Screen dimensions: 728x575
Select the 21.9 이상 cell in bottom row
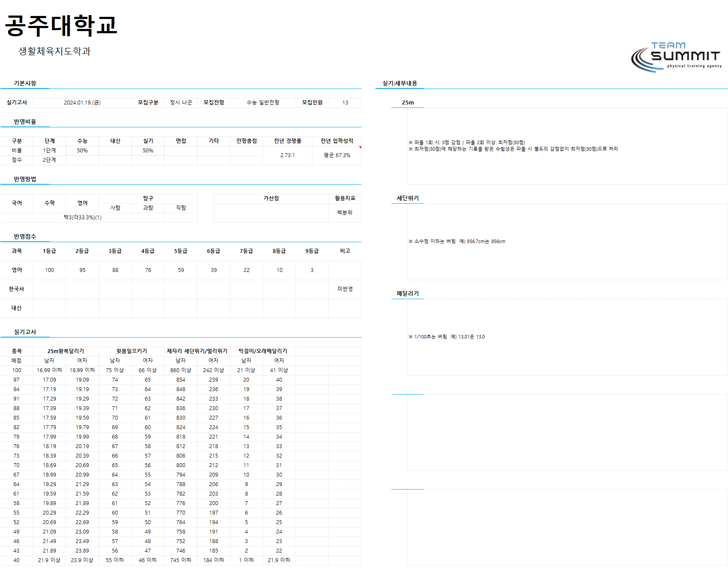click(x=49, y=560)
